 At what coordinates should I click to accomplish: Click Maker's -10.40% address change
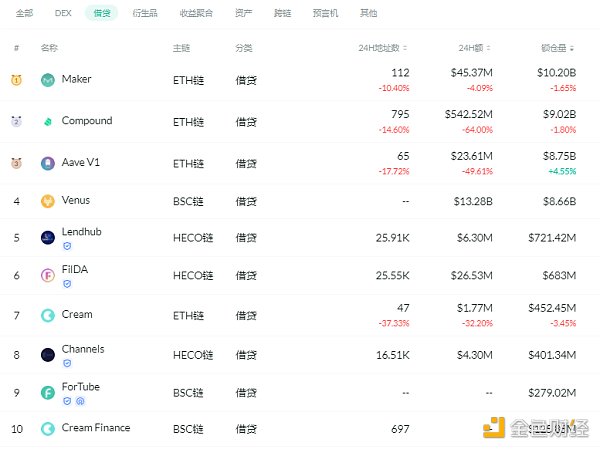point(394,88)
